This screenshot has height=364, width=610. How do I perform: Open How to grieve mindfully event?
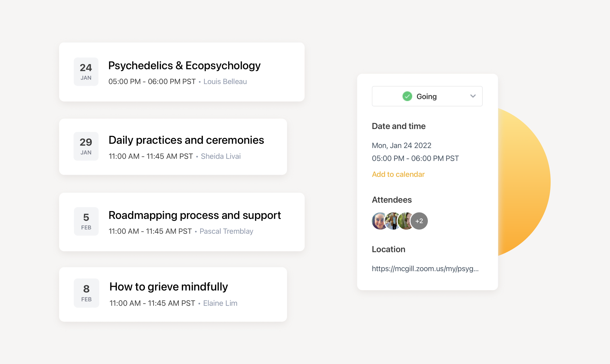click(x=169, y=287)
